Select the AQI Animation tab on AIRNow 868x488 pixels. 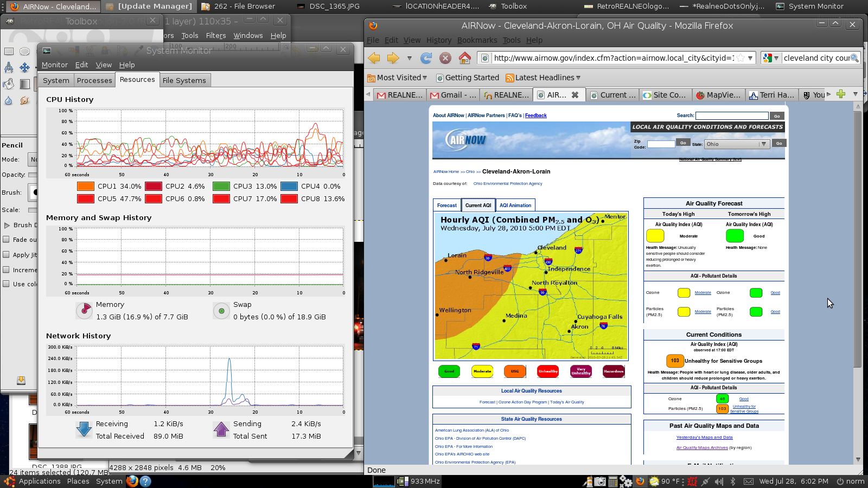pyautogui.click(x=515, y=205)
